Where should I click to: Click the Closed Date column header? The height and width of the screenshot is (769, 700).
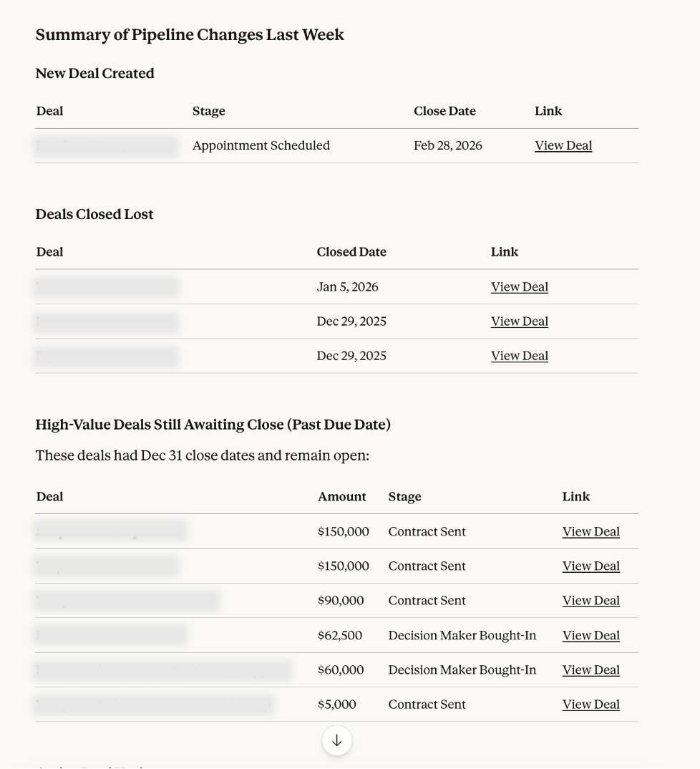point(351,252)
